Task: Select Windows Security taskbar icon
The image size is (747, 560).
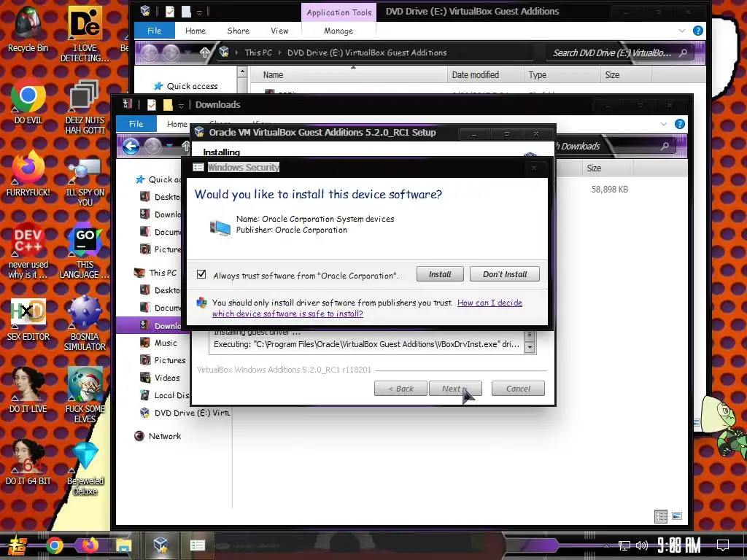Action: pyautogui.click(x=197, y=545)
